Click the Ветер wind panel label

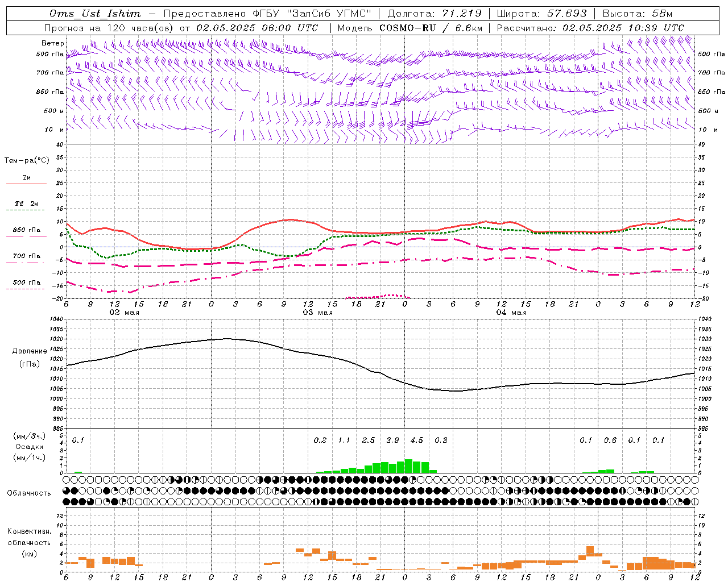coord(53,43)
